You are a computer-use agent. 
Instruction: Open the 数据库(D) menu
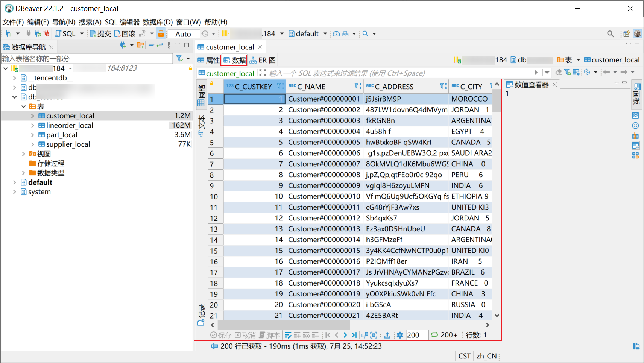(x=157, y=22)
